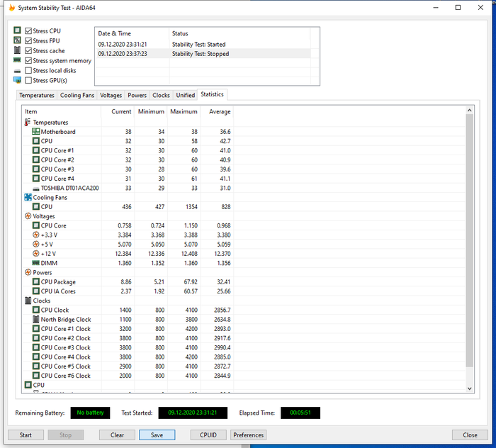Click the statistics list vertical scrollbar thumb
Viewport: 496px width, 448px height.
tap(469, 240)
